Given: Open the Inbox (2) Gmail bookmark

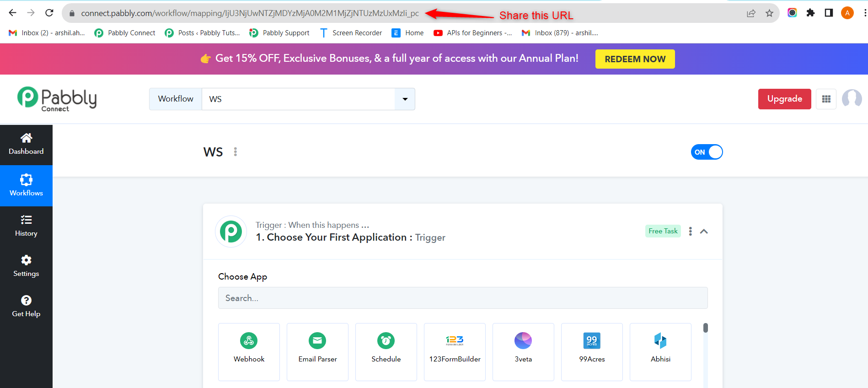Looking at the screenshot, I should click(x=47, y=33).
